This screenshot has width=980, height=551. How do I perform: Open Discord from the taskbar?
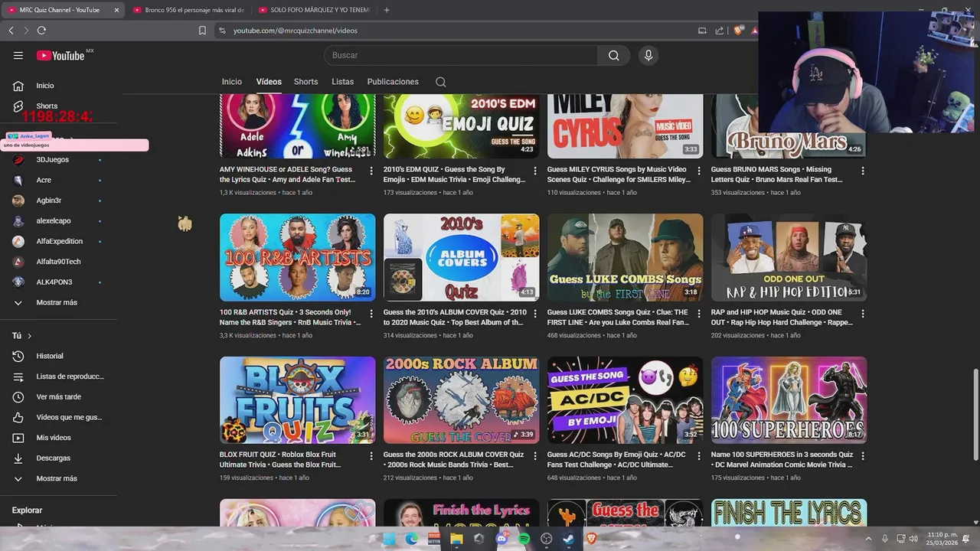[501, 539]
